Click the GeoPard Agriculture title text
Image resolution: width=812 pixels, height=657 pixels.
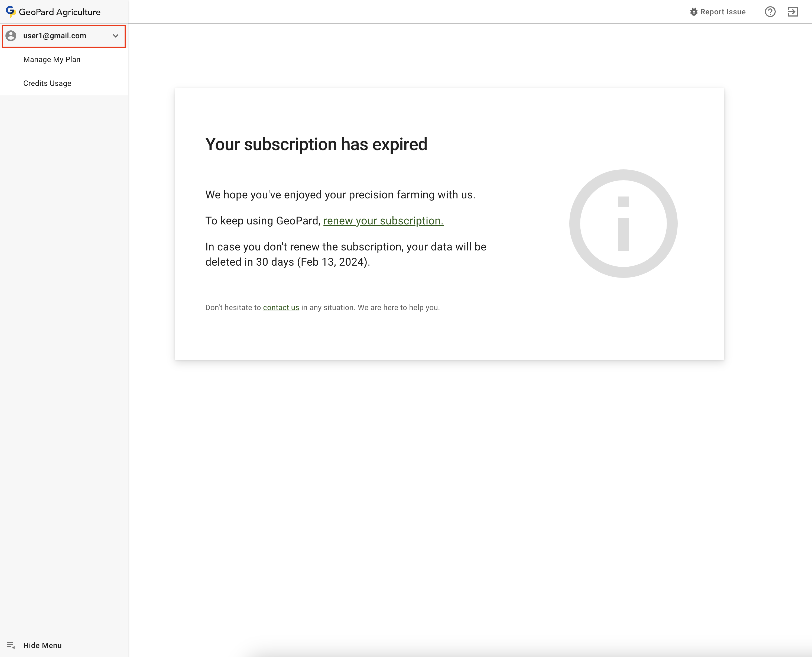[x=60, y=12]
